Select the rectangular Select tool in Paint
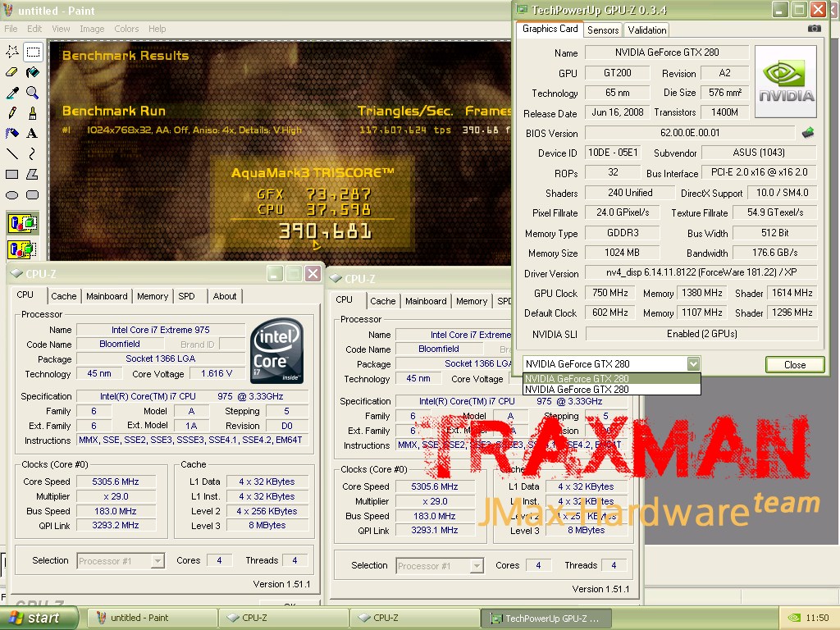This screenshot has width=840, height=630. coord(33,52)
